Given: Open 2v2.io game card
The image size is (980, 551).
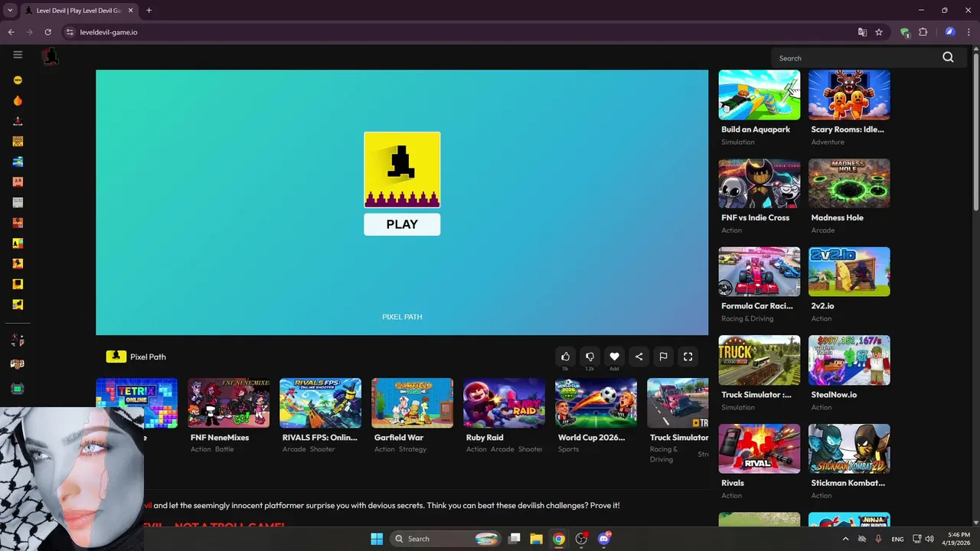Looking at the screenshot, I should tap(849, 272).
